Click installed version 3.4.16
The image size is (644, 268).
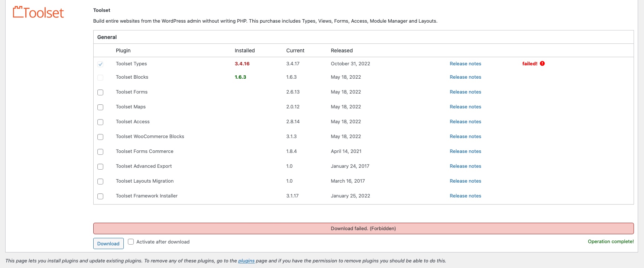pyautogui.click(x=242, y=64)
